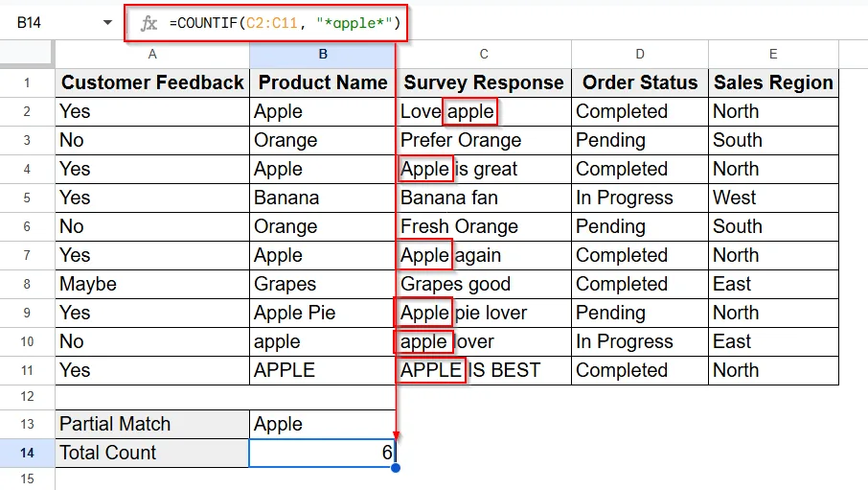Click 'South' region in row 3
The width and height of the screenshot is (868, 490).
pyautogui.click(x=773, y=140)
